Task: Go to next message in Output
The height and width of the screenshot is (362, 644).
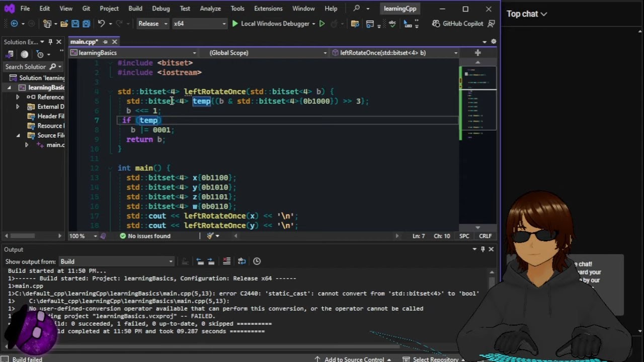Action: 211,261
